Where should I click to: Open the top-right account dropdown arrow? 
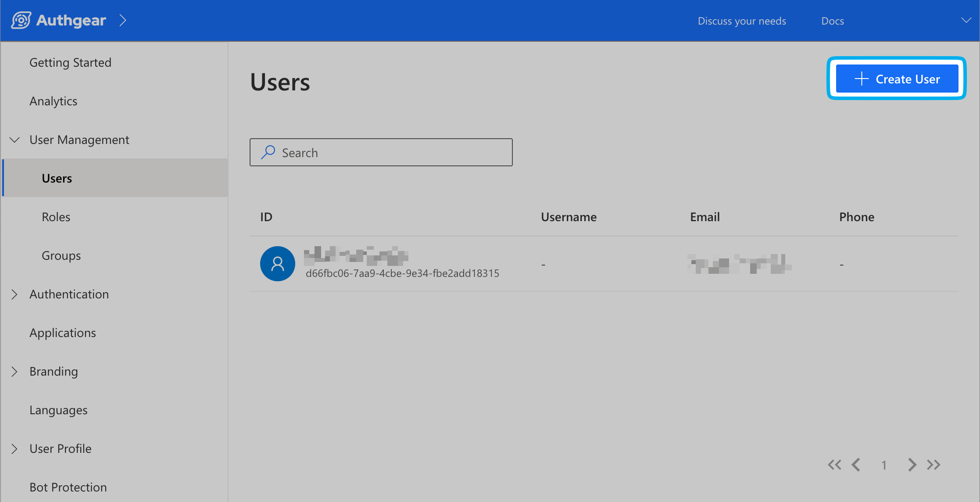[x=966, y=21]
